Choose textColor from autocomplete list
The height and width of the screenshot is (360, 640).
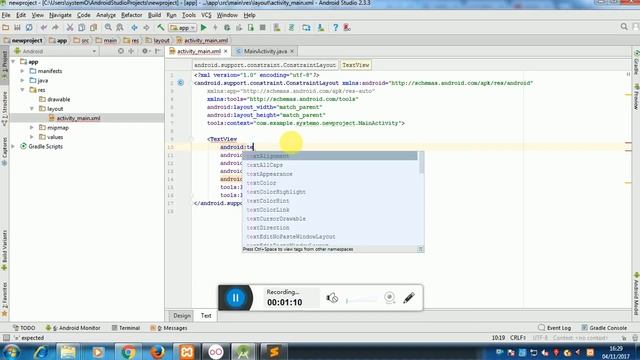coord(261,183)
